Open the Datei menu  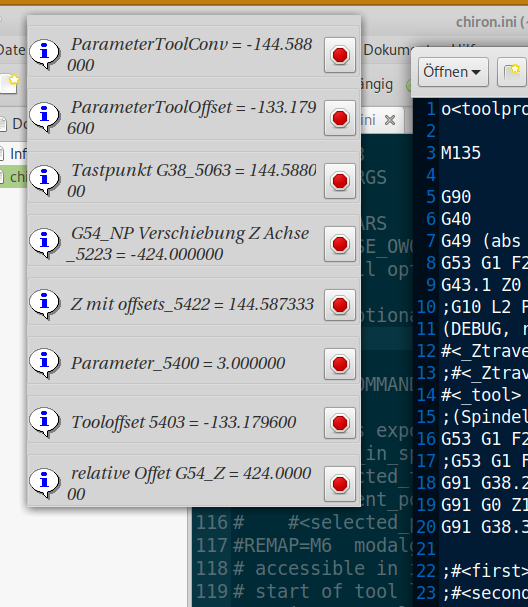point(12,50)
